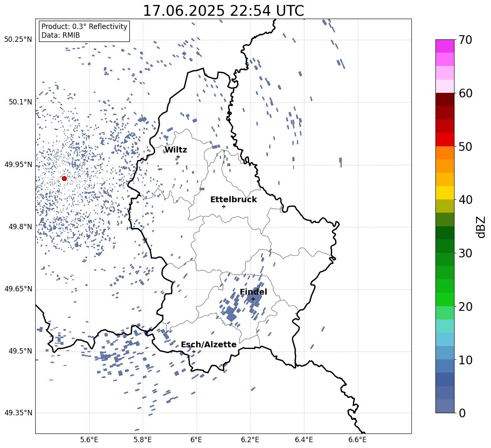Click the orange colorbar segment below 50
Image resolution: width=491 pixels, height=448 pixels.
click(445, 153)
